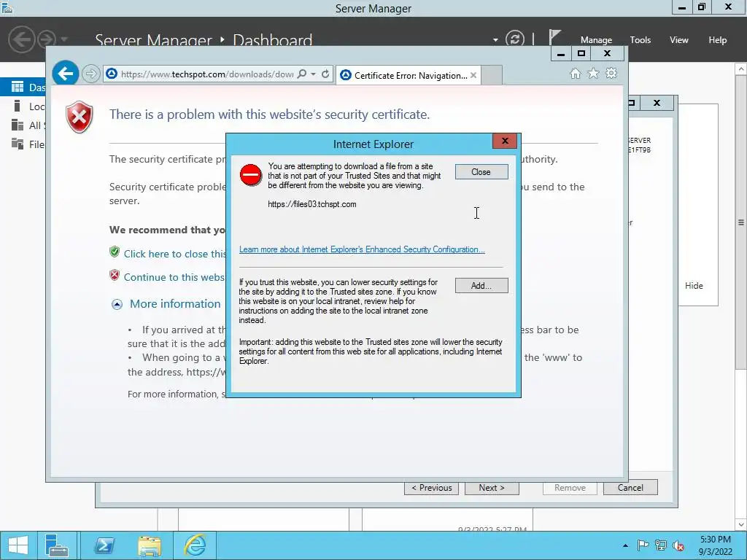Viewport: 747px width, 560px height.
Task: Click the network icon in system tray
Action: click(x=661, y=545)
